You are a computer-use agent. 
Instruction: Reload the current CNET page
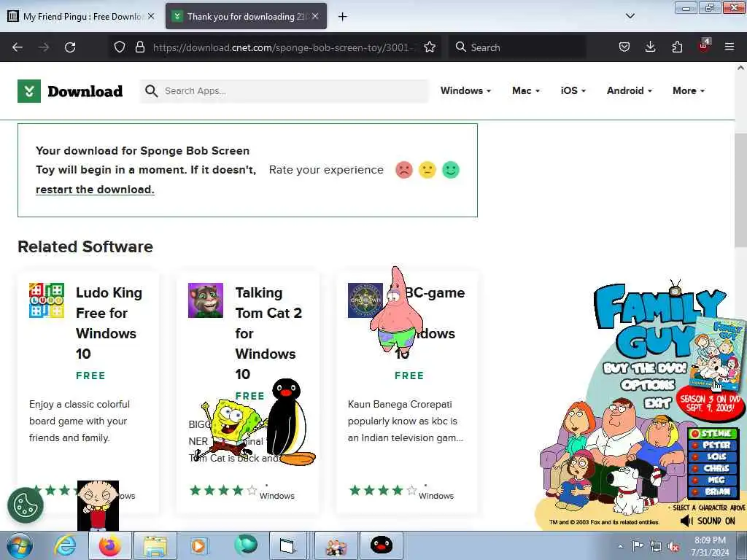(x=70, y=47)
